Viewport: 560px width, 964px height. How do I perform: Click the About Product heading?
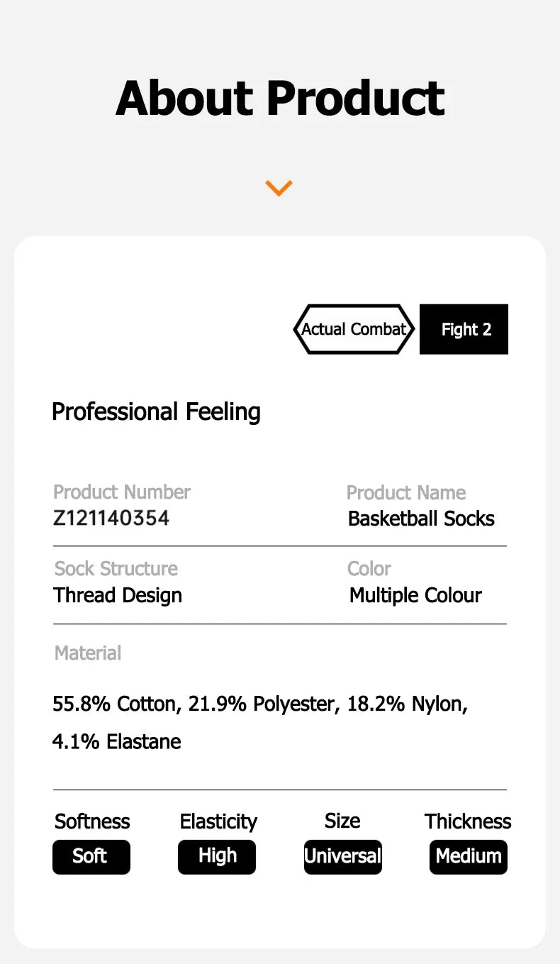point(280,98)
